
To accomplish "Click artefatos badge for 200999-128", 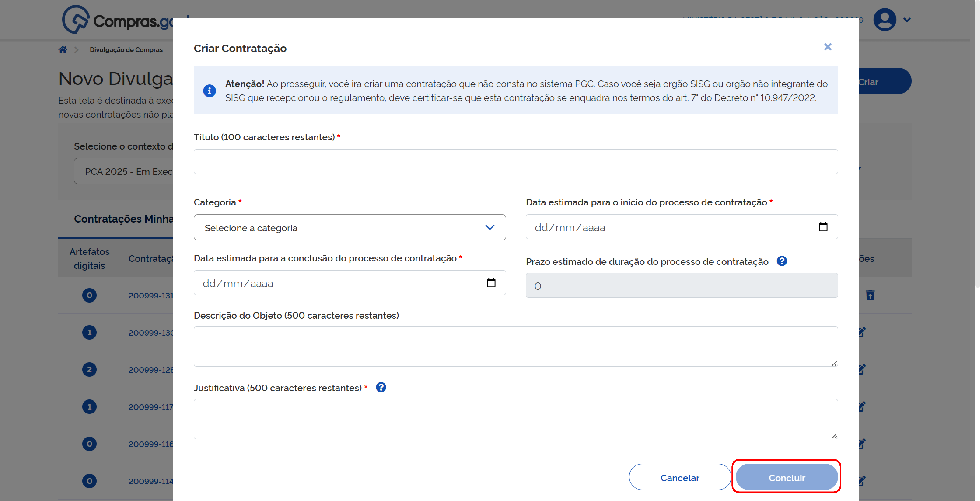I will pyautogui.click(x=89, y=370).
